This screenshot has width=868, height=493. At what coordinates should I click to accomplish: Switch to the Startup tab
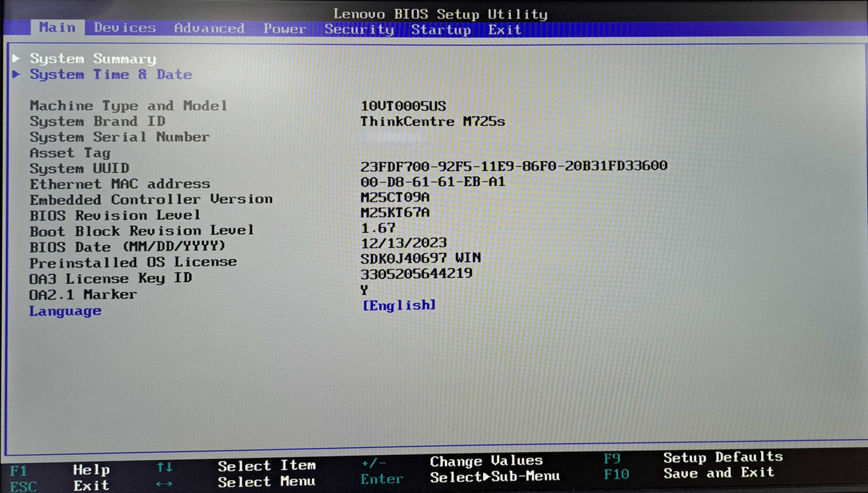tap(441, 29)
